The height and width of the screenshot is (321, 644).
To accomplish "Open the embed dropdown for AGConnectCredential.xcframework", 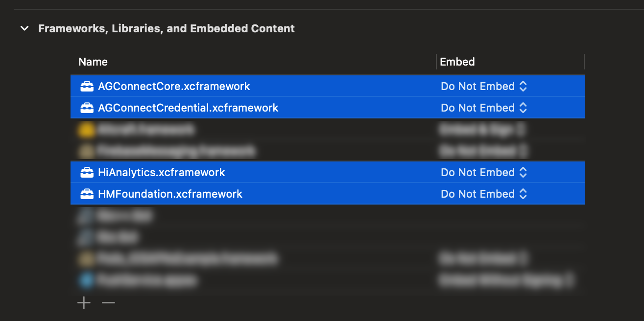I will (x=478, y=108).
